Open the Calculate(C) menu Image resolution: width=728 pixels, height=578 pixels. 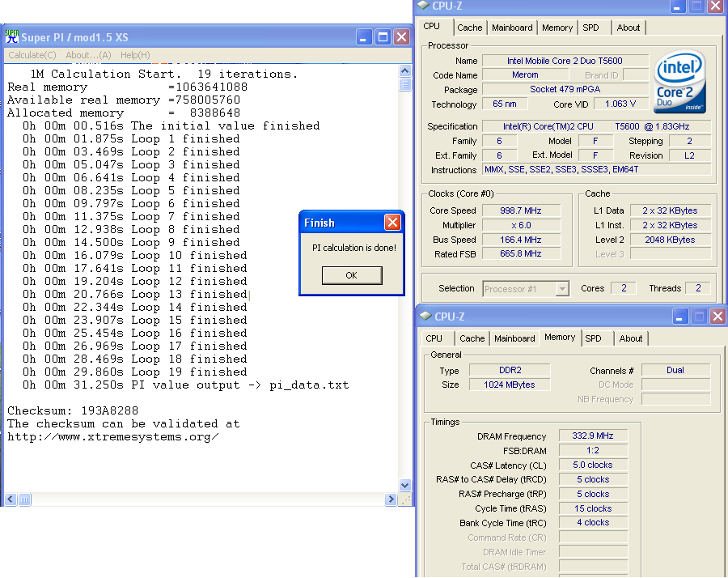click(x=32, y=55)
